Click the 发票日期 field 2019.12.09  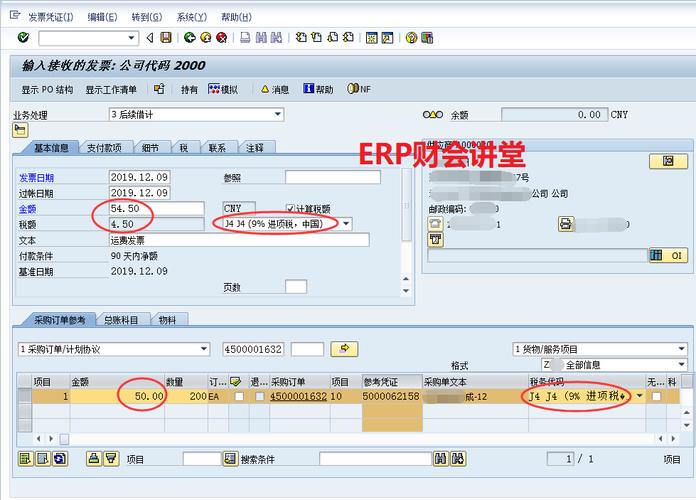click(139, 177)
